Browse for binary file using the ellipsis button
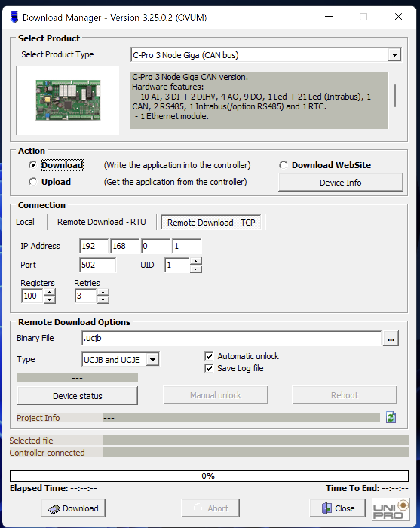The width and height of the screenshot is (420, 528). click(391, 338)
